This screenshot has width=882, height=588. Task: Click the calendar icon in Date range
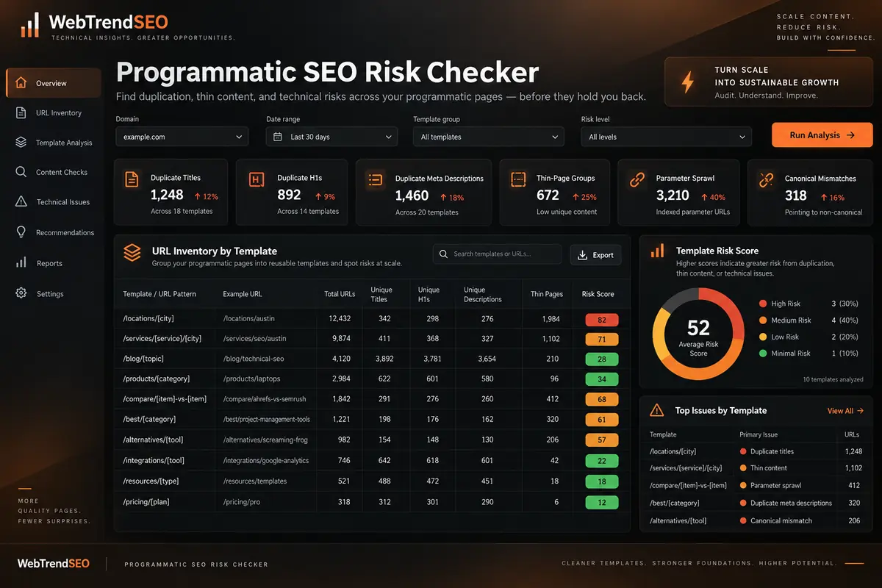[278, 137]
